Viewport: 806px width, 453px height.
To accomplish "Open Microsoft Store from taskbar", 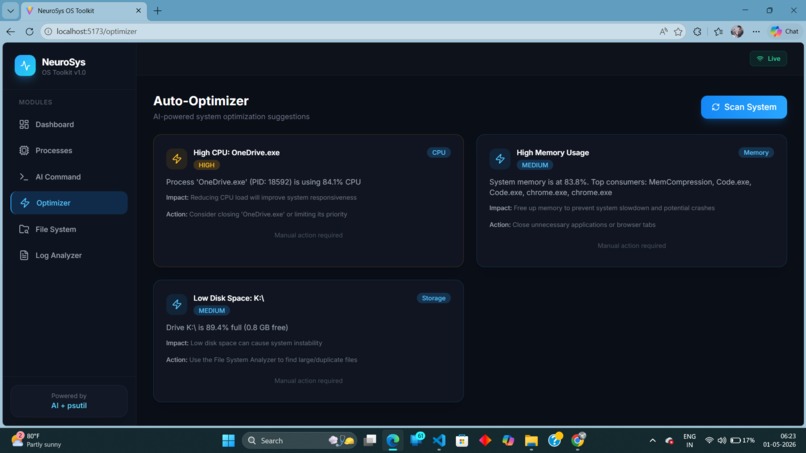I will click(x=462, y=441).
